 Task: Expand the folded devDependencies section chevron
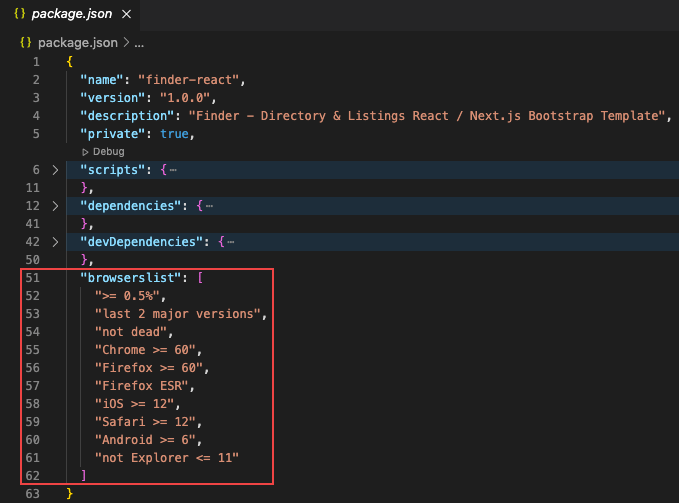[55, 242]
